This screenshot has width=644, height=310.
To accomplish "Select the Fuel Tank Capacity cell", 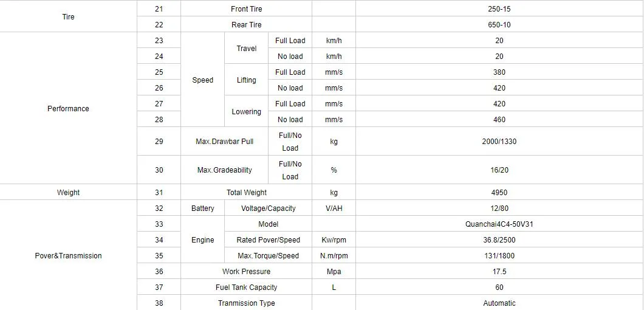I will (x=246, y=288).
